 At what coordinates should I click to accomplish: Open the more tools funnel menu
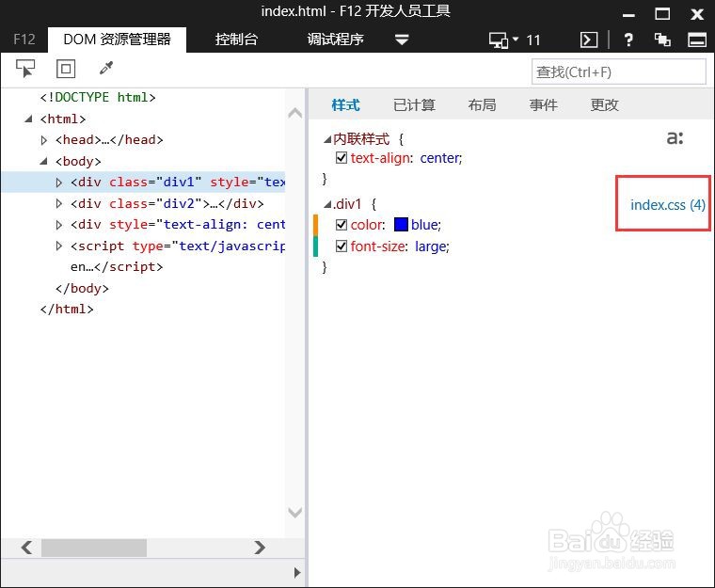point(402,40)
